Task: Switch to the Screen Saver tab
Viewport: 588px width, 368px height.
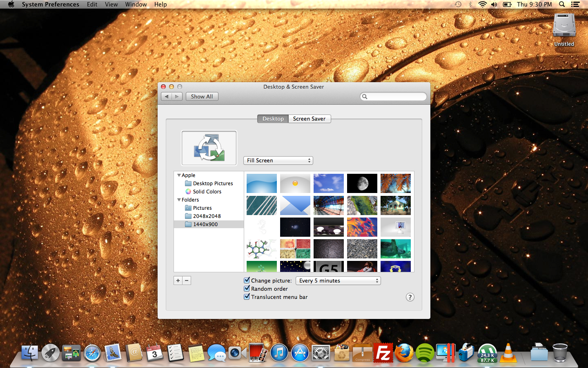Action: pyautogui.click(x=310, y=119)
